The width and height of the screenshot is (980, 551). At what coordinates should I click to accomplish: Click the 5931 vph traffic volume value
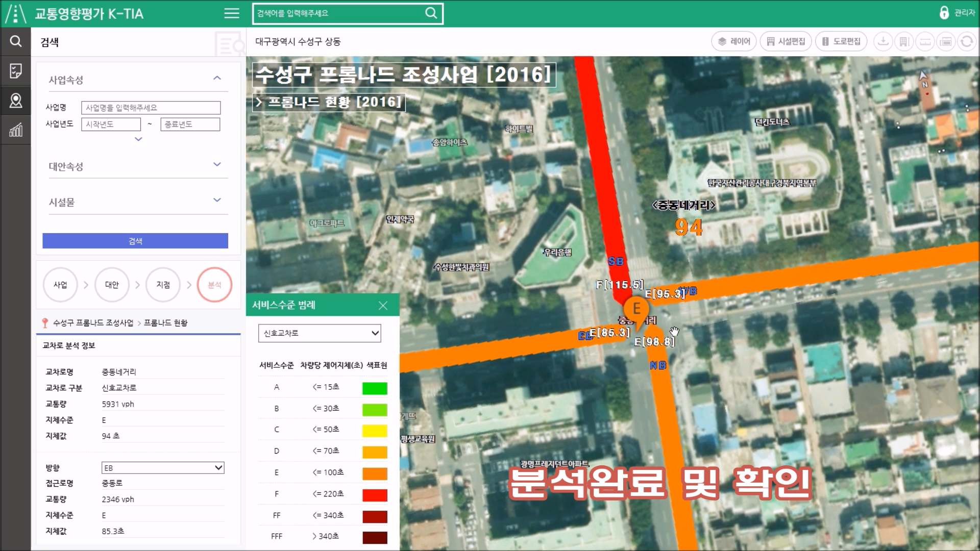pyautogui.click(x=118, y=404)
